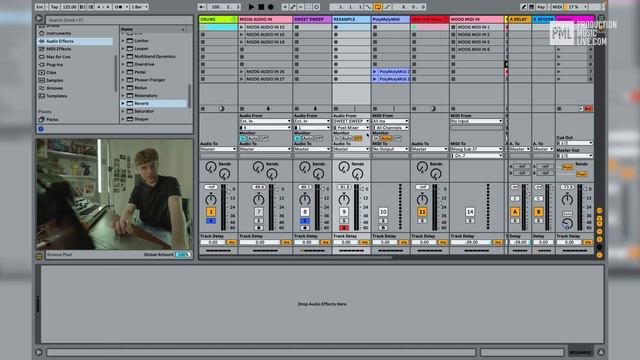Viewport: 640px width, 360px height.
Task: Select the MOOG MIDI IN track header
Action: (x=476, y=19)
